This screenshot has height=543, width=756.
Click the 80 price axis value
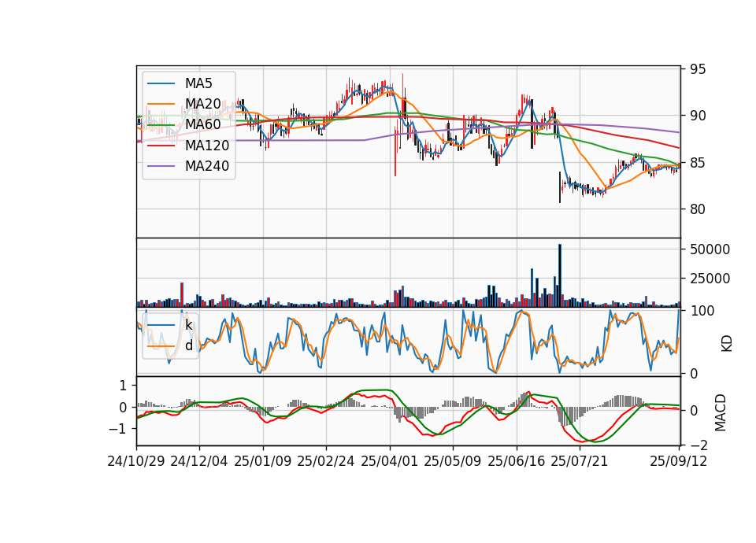(698, 209)
